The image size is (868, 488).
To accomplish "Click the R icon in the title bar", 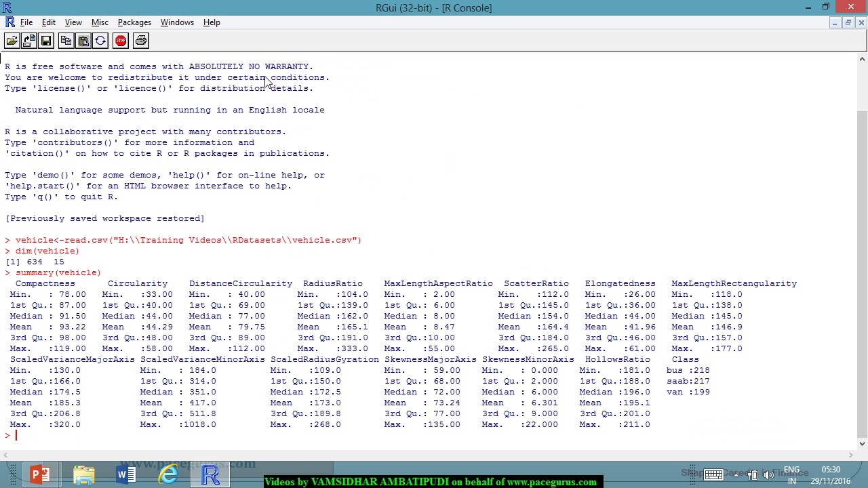I will click(9, 7).
